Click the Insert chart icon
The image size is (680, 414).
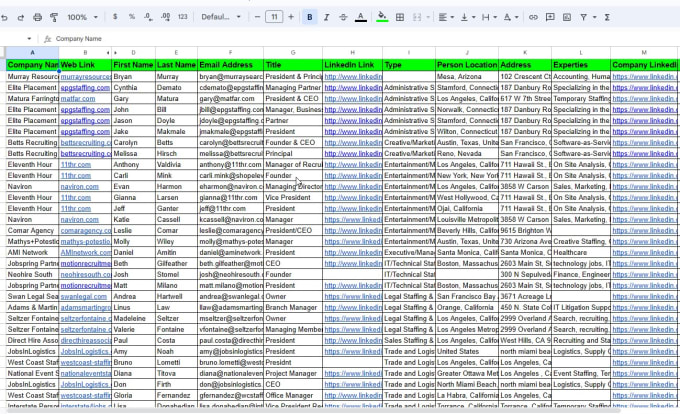[x=567, y=17]
